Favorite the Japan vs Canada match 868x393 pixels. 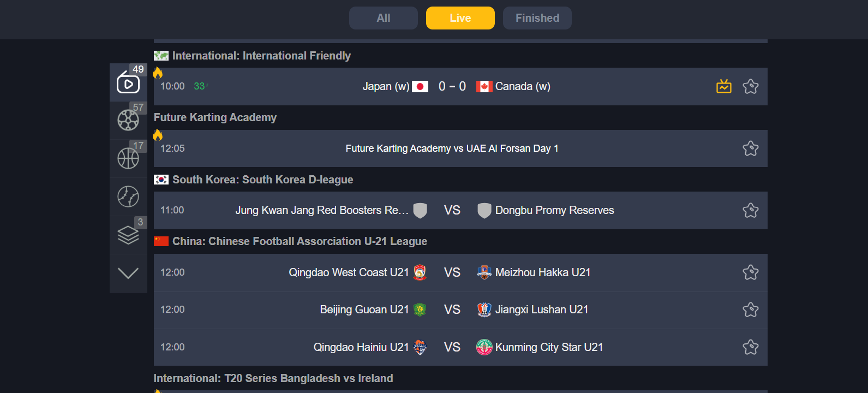tap(751, 86)
